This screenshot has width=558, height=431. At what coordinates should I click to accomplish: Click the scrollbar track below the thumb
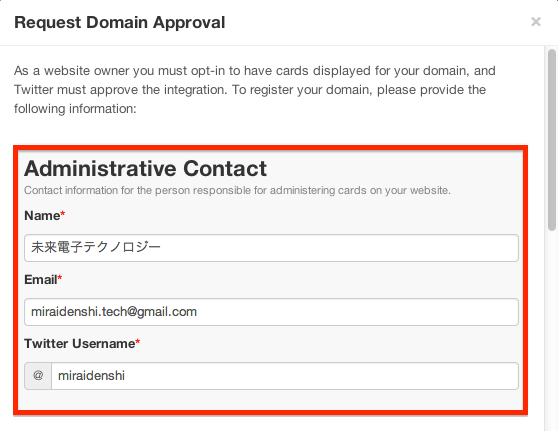pyautogui.click(x=552, y=331)
